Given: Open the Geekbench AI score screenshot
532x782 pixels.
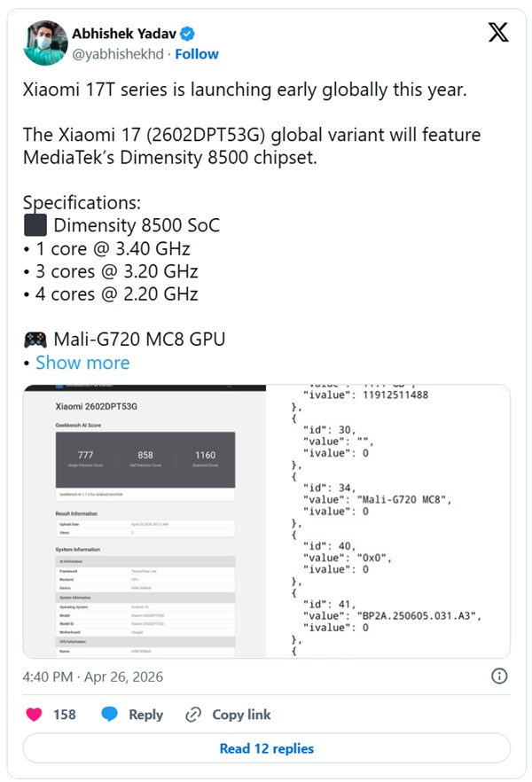Looking at the screenshot, I should click(145, 521).
